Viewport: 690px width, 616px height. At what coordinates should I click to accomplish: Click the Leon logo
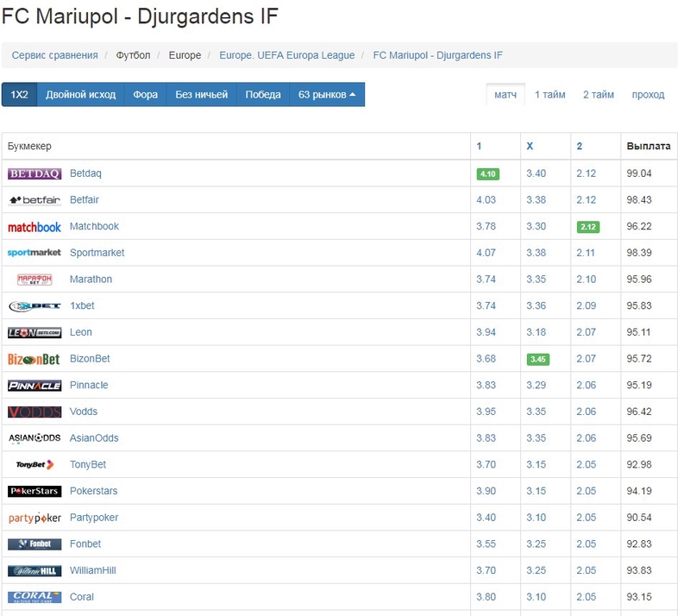point(34,332)
